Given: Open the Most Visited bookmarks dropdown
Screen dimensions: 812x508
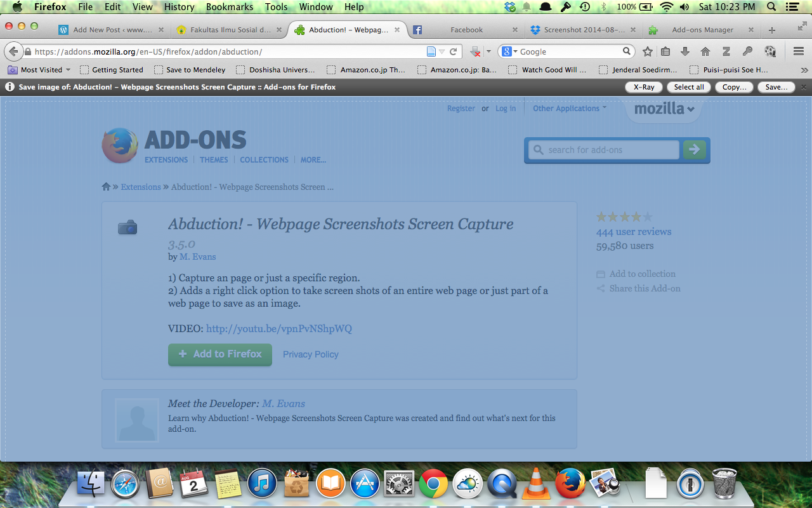Looking at the screenshot, I should point(39,70).
